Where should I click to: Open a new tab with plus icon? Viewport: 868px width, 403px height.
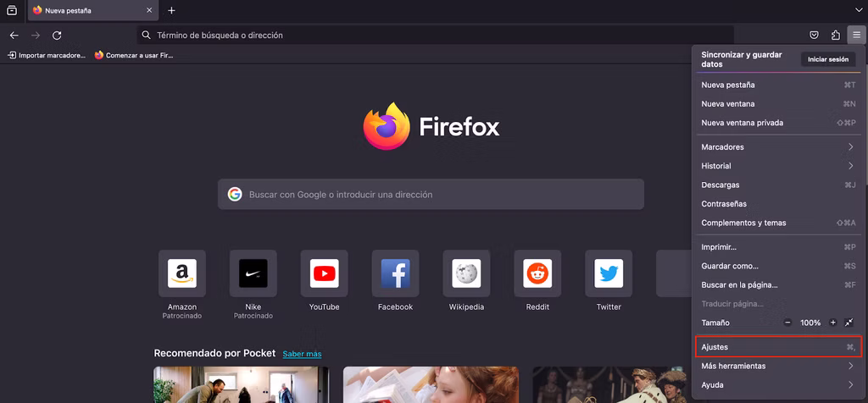171,10
